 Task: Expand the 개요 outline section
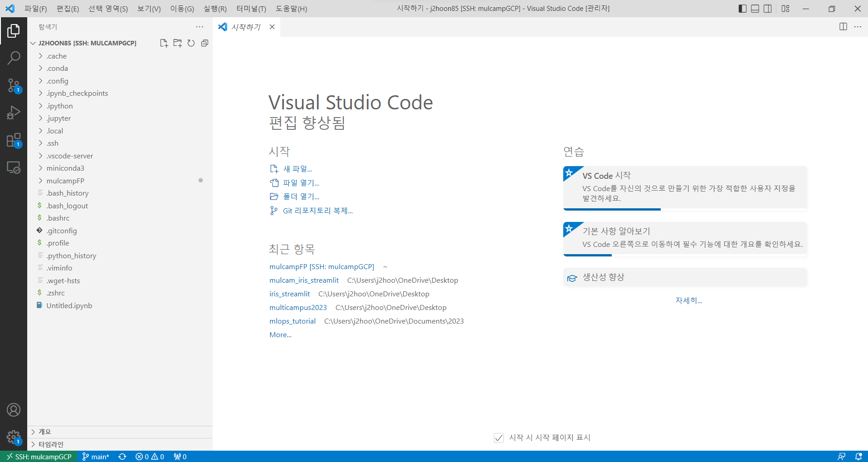pos(120,432)
